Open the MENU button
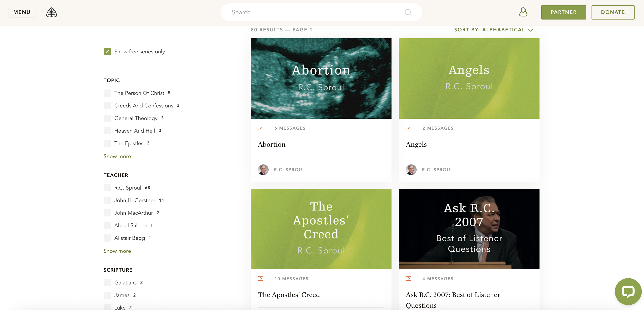Screen dimensions: 644x310 22,12
